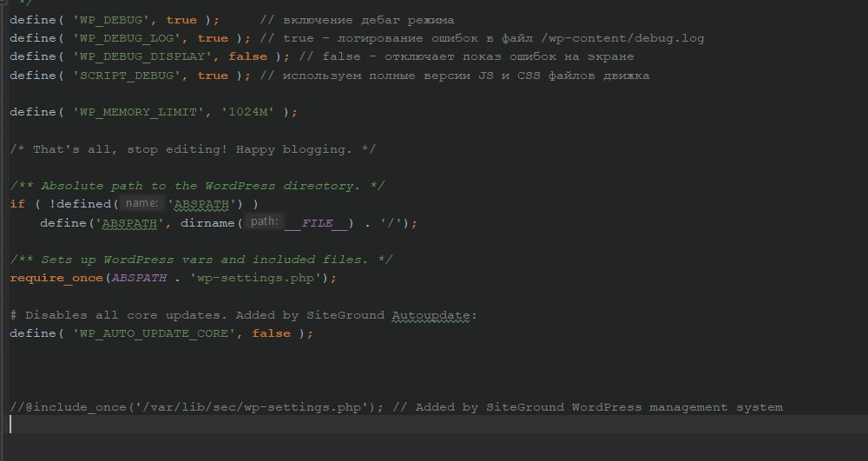Click false value in WP_AUTO_UPDATE_CORE line
The image size is (868, 461).
(x=271, y=333)
